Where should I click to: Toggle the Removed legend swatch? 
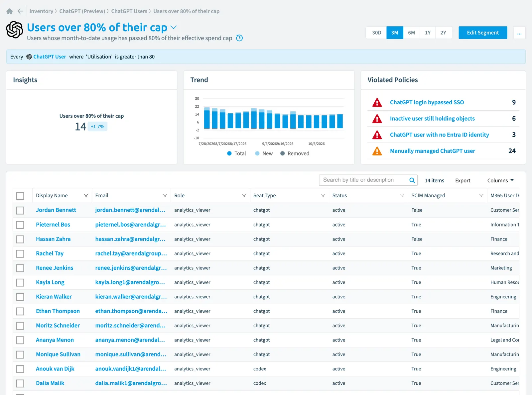(x=282, y=153)
